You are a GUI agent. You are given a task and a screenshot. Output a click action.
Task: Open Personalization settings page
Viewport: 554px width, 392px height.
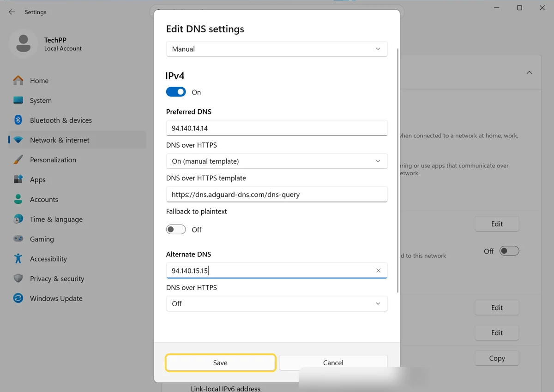click(x=78, y=160)
